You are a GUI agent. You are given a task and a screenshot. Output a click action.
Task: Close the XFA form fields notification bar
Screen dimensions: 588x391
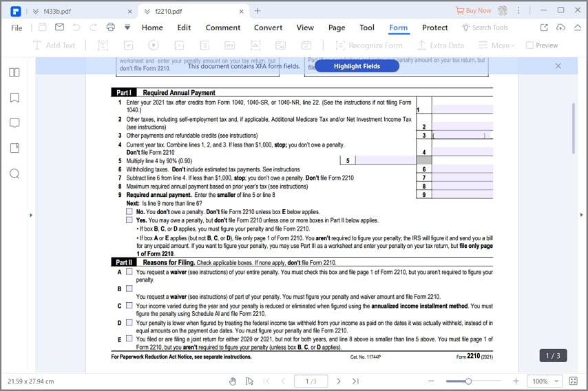coord(558,66)
